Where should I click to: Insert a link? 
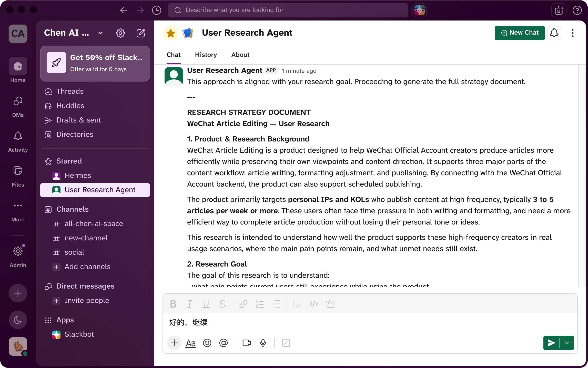tap(243, 304)
